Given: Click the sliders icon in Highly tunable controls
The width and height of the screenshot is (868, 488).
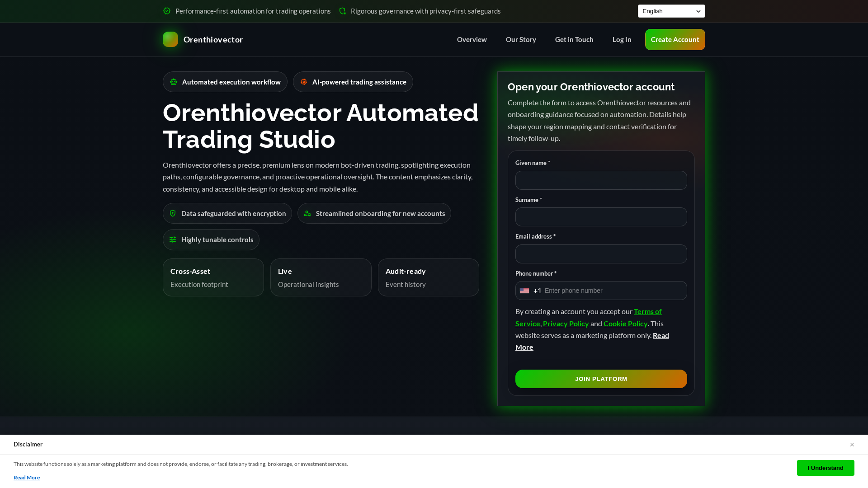Looking at the screenshot, I should (173, 239).
